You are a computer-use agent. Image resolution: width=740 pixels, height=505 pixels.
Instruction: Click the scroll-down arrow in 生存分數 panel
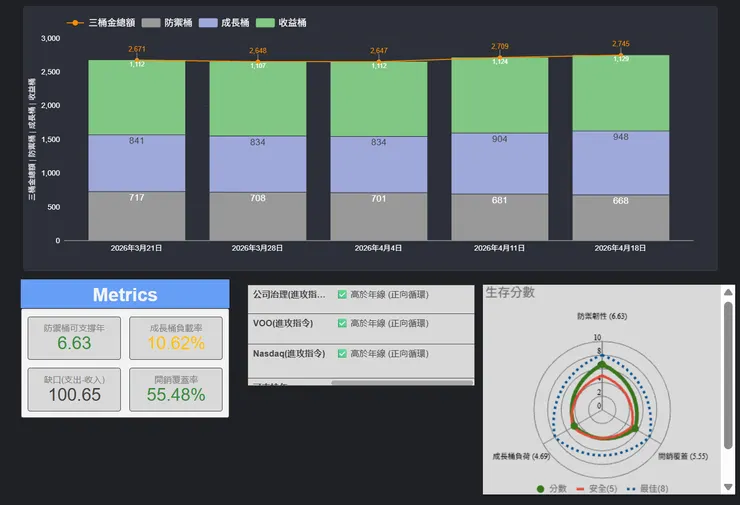point(728,487)
